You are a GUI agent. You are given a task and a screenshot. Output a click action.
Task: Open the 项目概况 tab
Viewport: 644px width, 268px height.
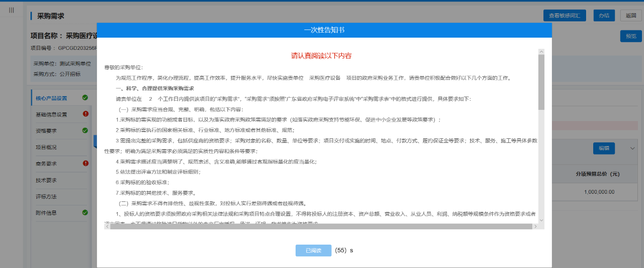[x=46, y=147]
